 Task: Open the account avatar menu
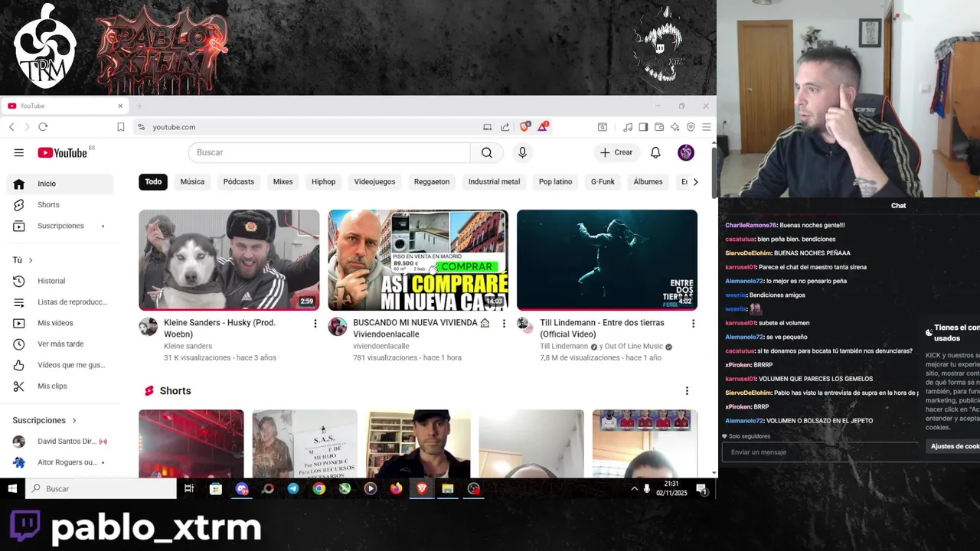[686, 152]
